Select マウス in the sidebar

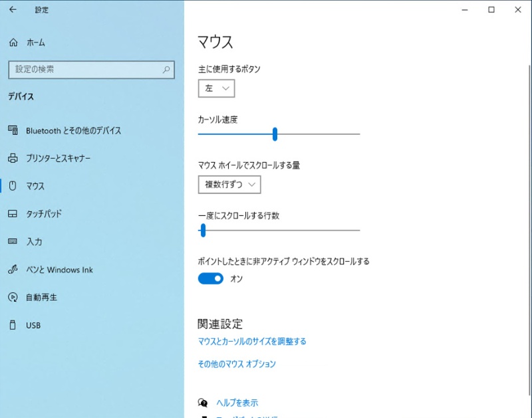[x=35, y=187]
